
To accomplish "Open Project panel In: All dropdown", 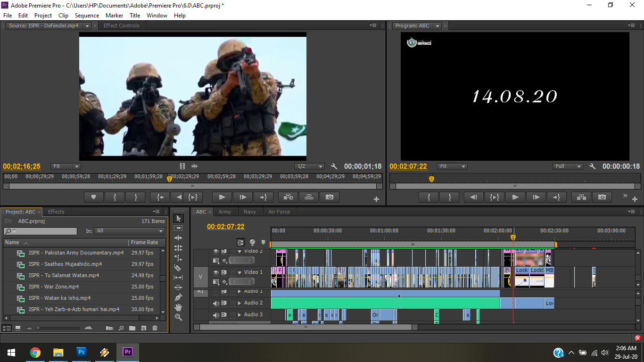I will tap(130, 231).
